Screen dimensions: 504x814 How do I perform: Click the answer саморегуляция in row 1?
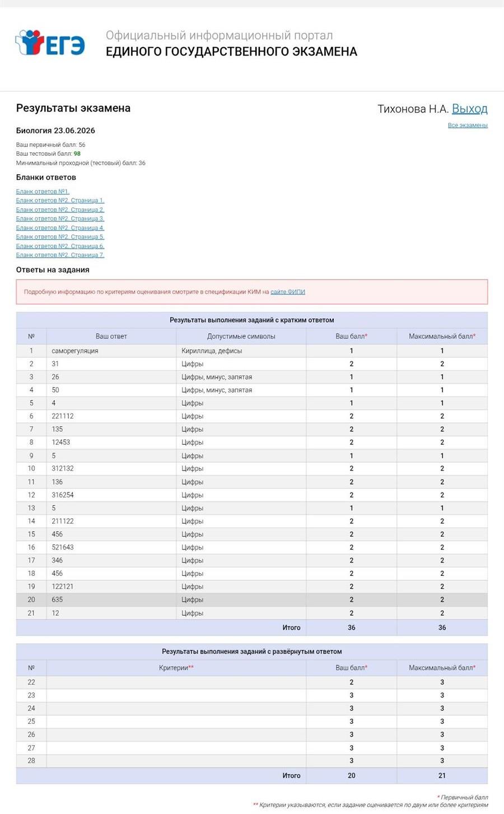(x=75, y=351)
